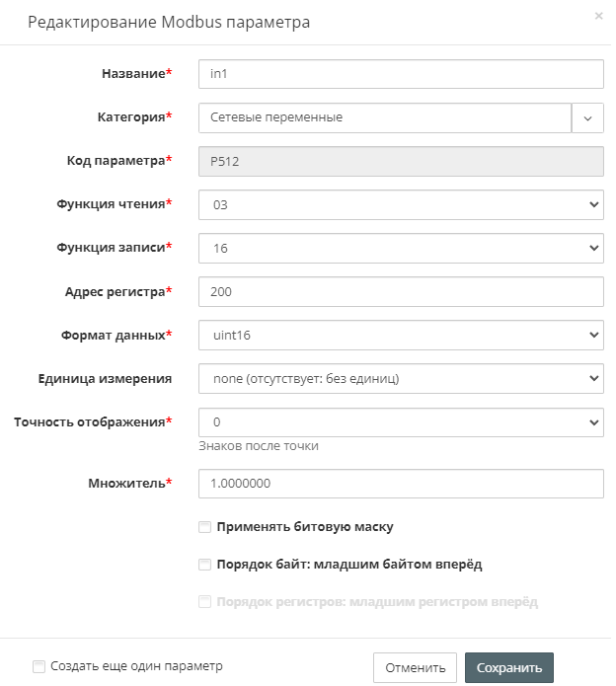Click the Название input field
The image size is (616, 686).
click(400, 74)
